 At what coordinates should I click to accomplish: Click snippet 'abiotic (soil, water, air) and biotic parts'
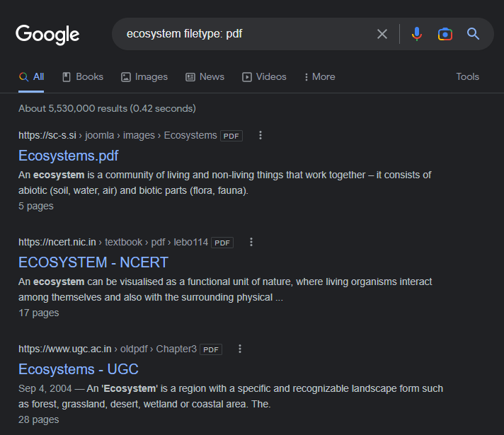coord(103,190)
